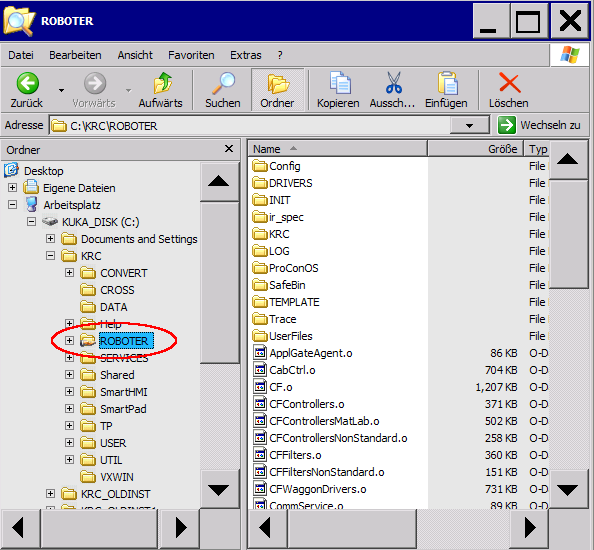The image size is (594, 550).
Task: Click the Aufwärts folder-up icon
Action: pyautogui.click(x=163, y=83)
